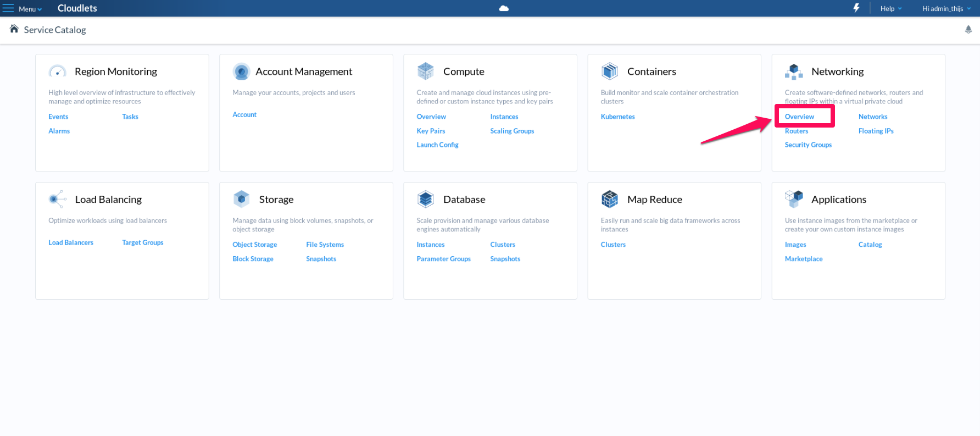980x436 pixels.
Task: Click the Database service icon
Action: tap(425, 199)
